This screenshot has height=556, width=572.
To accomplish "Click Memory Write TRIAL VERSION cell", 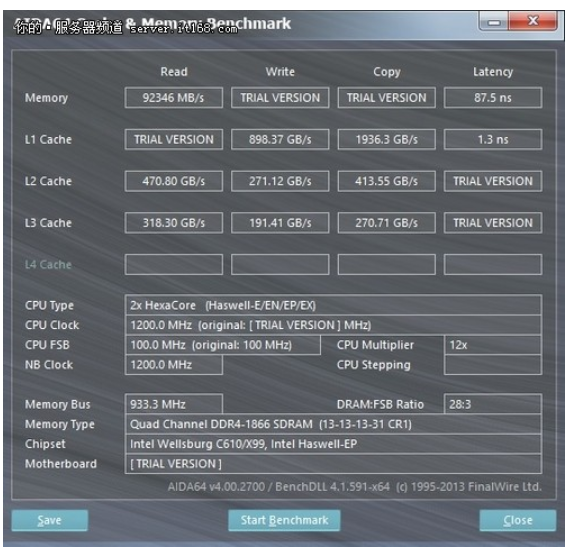I will click(280, 98).
